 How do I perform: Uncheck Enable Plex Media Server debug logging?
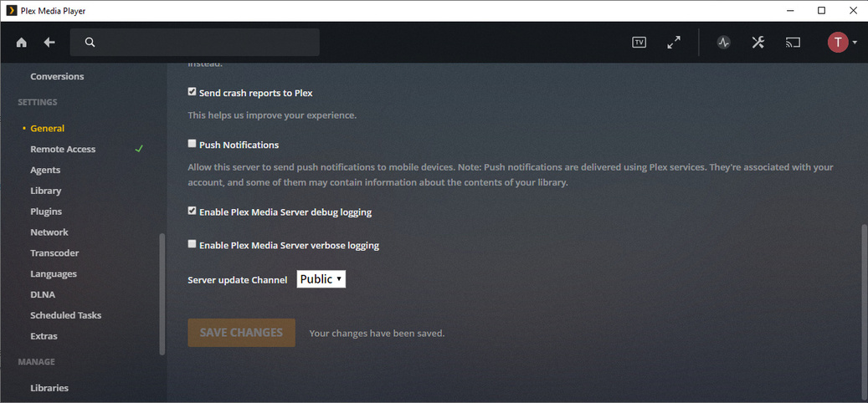(x=192, y=212)
